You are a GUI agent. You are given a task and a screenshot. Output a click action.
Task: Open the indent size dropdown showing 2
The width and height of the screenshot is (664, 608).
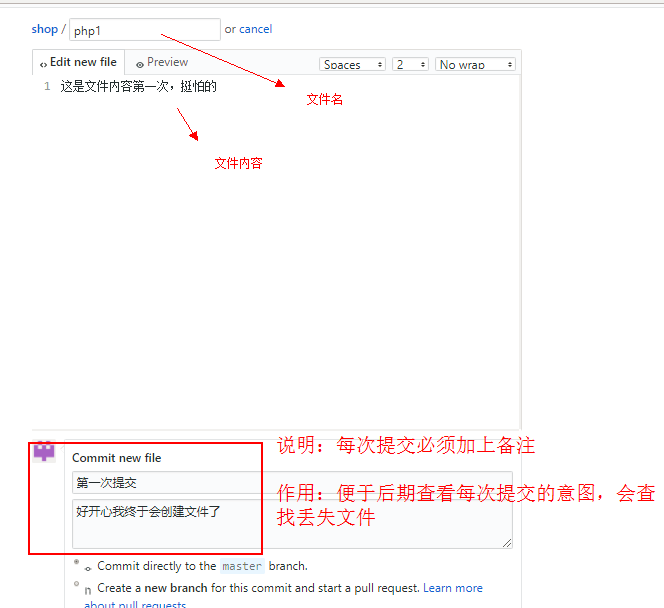pyautogui.click(x=410, y=64)
